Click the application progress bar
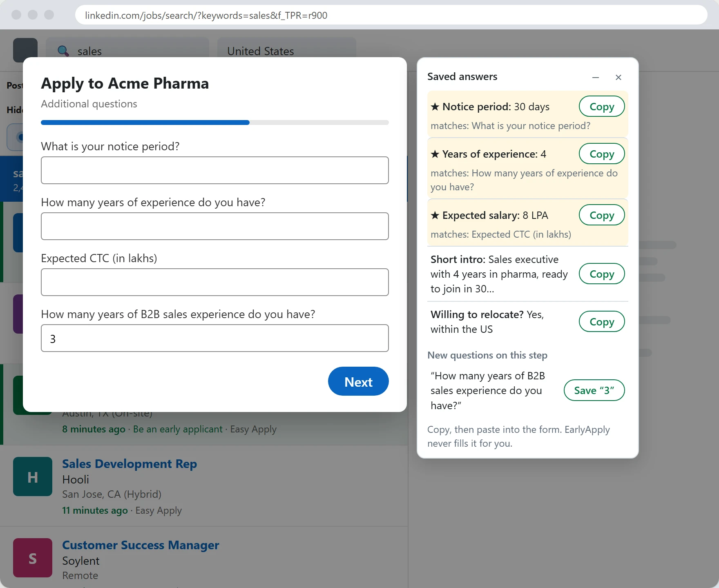 point(215,122)
